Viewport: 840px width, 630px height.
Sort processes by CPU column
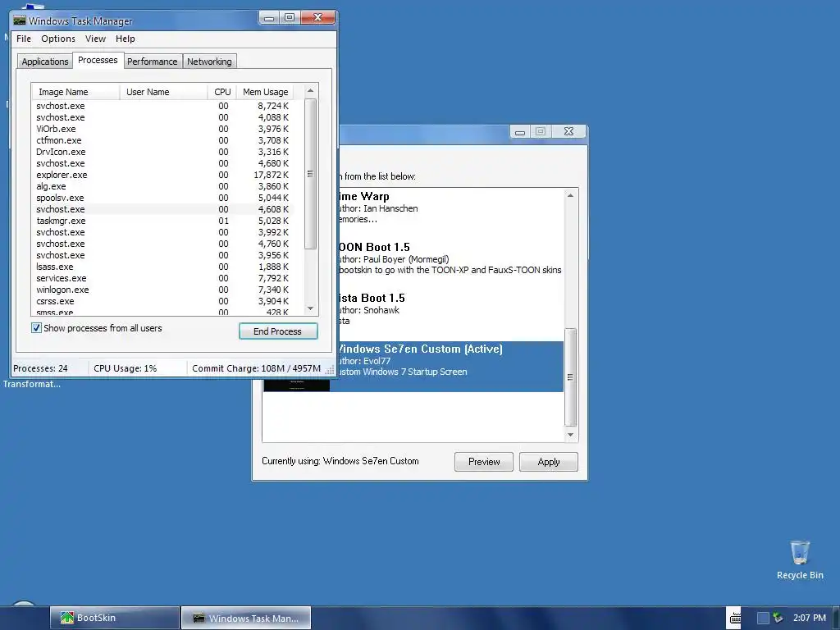point(221,92)
